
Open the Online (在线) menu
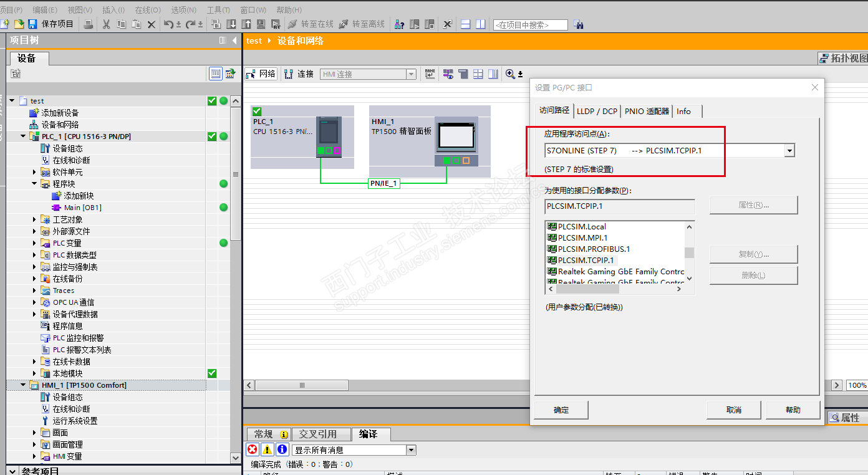tap(148, 10)
